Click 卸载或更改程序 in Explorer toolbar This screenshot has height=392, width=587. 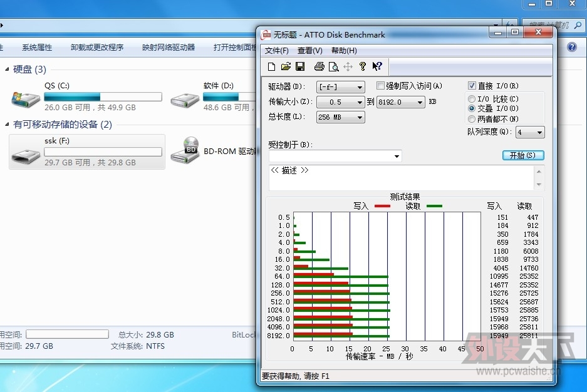click(x=97, y=47)
